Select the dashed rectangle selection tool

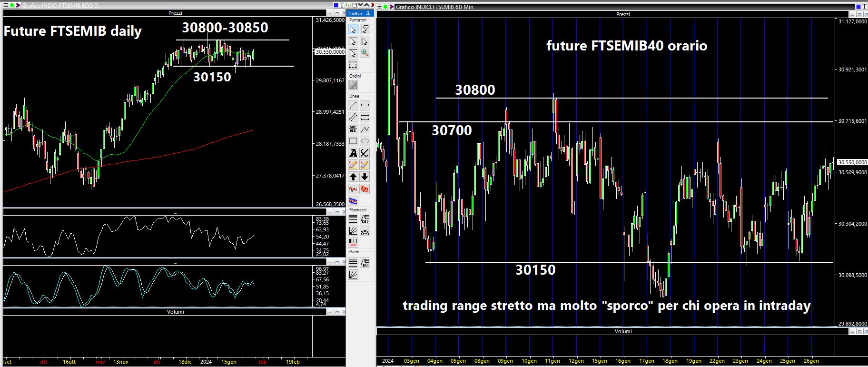pyautogui.click(x=353, y=64)
